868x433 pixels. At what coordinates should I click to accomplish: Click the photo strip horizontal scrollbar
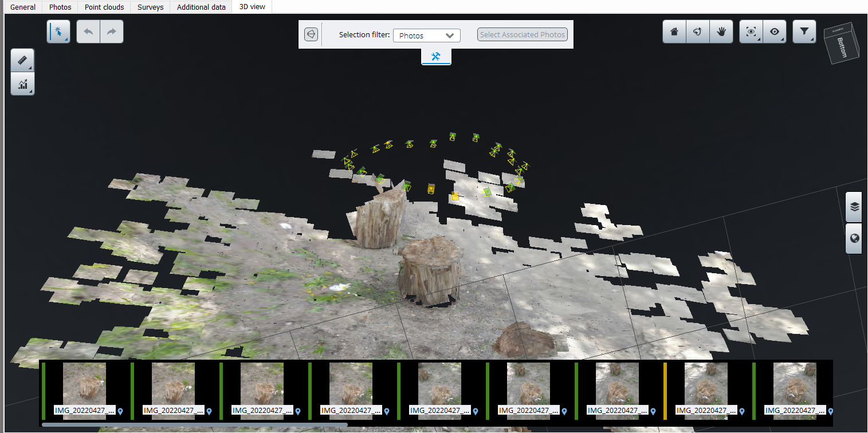[195, 424]
